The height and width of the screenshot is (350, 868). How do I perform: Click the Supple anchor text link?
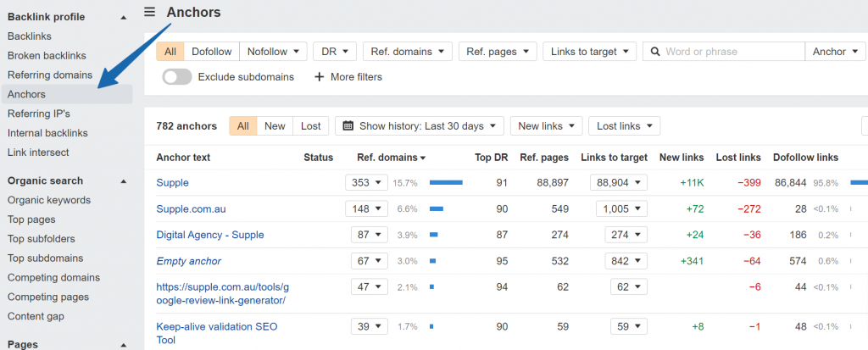[x=172, y=183]
